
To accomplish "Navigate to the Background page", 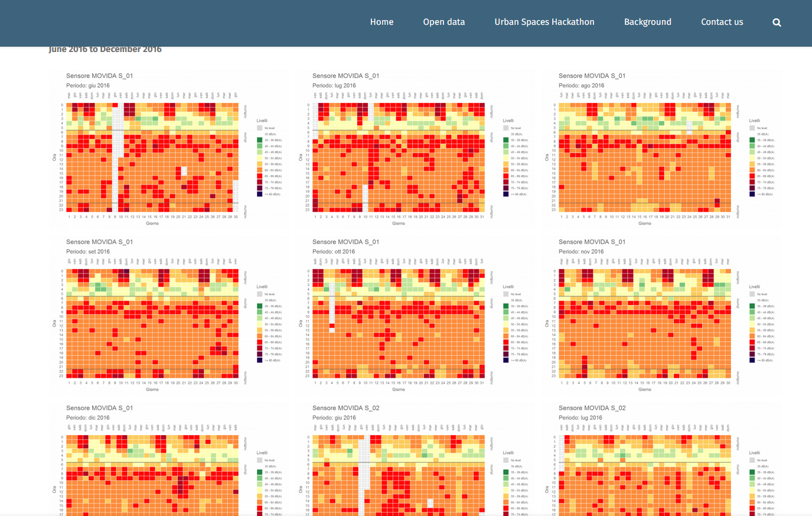I will coord(647,22).
